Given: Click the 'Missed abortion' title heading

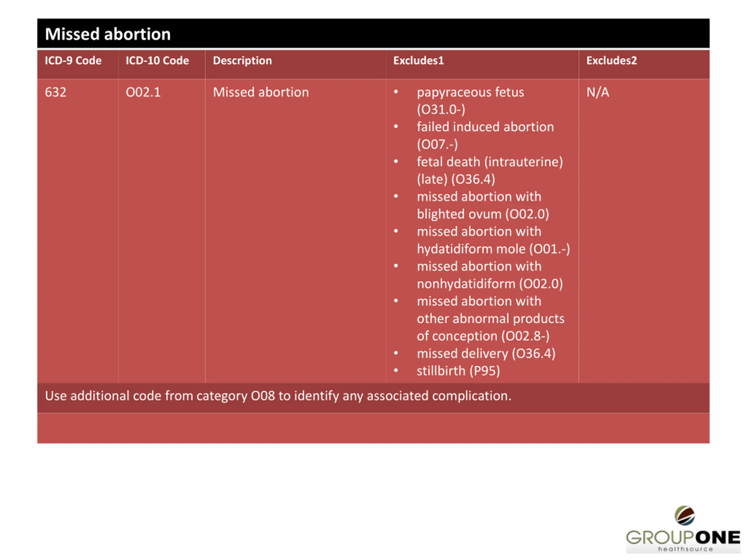Looking at the screenshot, I should [108, 34].
